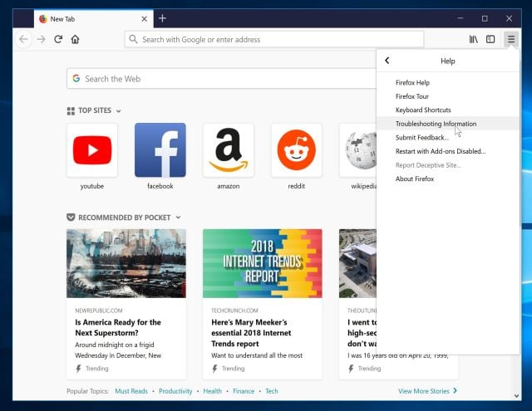Open the Reddit top site tile

pyautogui.click(x=297, y=150)
